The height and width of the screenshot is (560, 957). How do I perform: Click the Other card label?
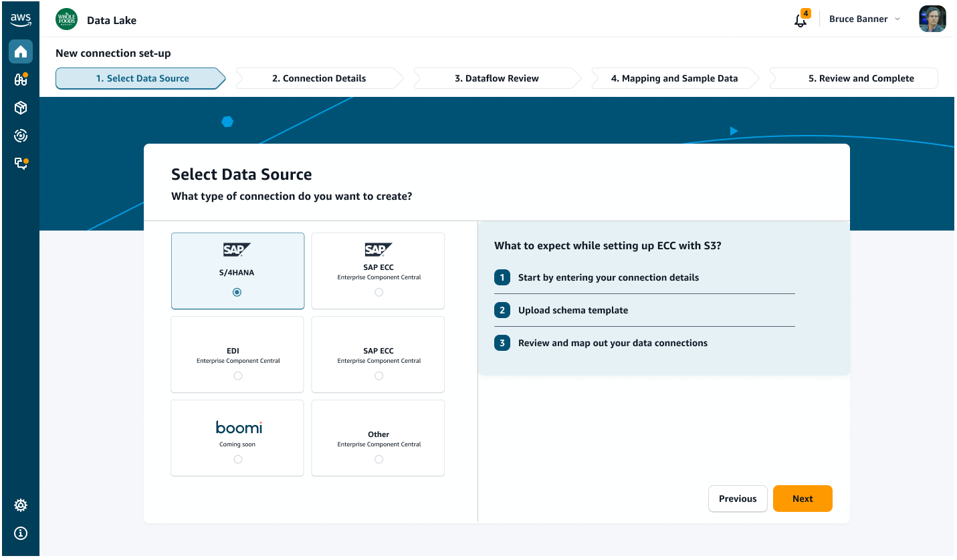(379, 434)
